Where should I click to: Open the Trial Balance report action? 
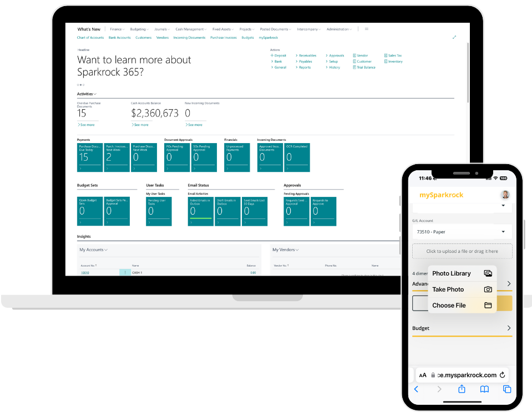point(364,68)
